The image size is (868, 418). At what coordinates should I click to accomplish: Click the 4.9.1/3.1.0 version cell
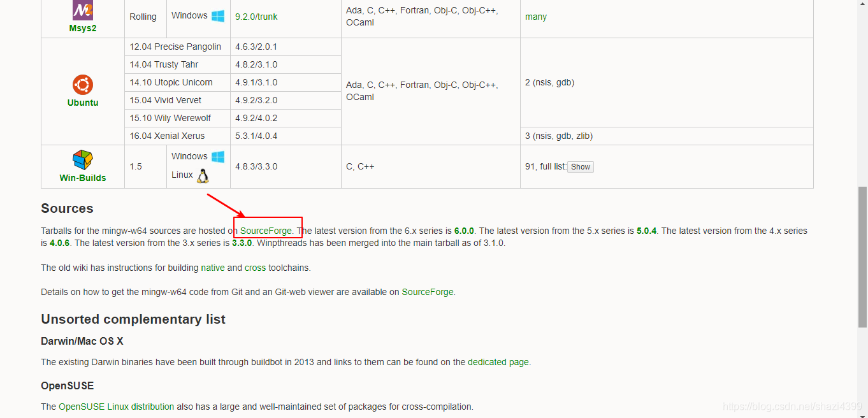click(x=286, y=82)
